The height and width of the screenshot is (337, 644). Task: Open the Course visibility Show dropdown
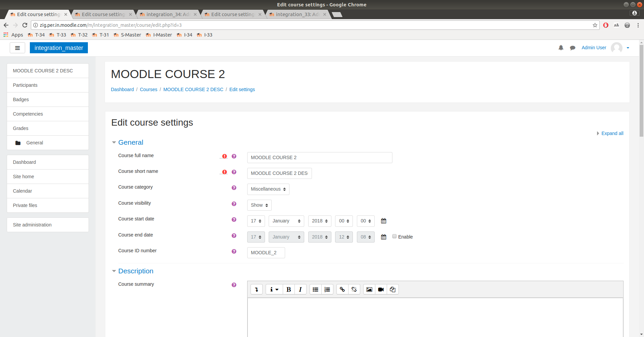tap(259, 205)
